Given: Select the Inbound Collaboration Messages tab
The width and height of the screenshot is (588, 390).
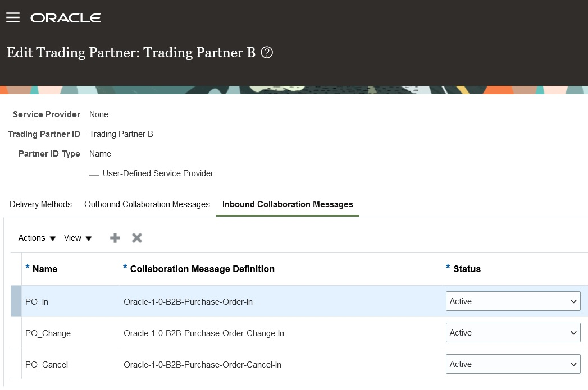Looking at the screenshot, I should tap(287, 204).
